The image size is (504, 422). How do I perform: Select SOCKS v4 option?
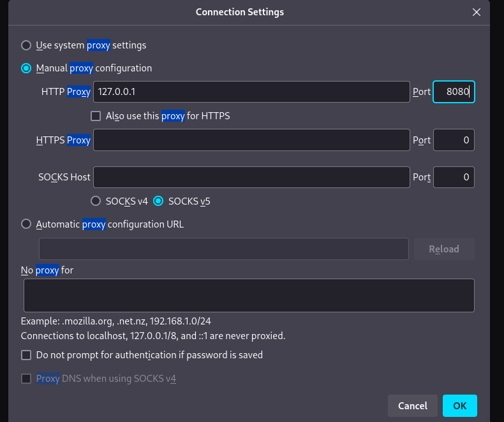pyautogui.click(x=96, y=201)
